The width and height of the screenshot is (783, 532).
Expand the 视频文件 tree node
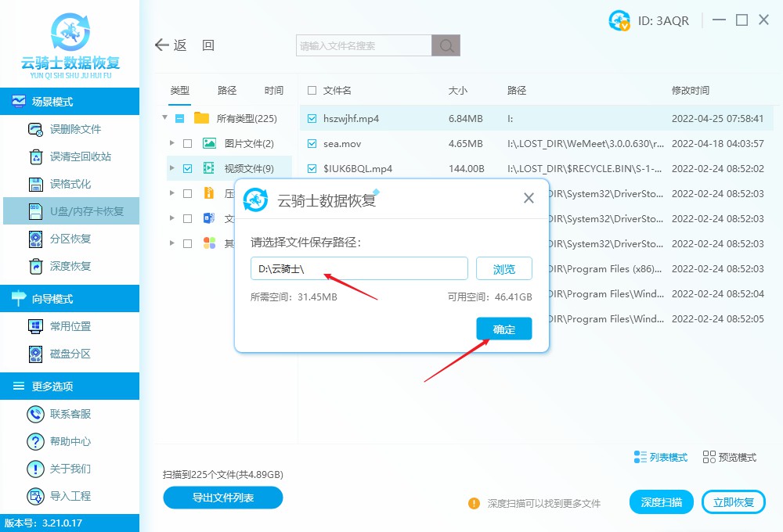coord(171,168)
